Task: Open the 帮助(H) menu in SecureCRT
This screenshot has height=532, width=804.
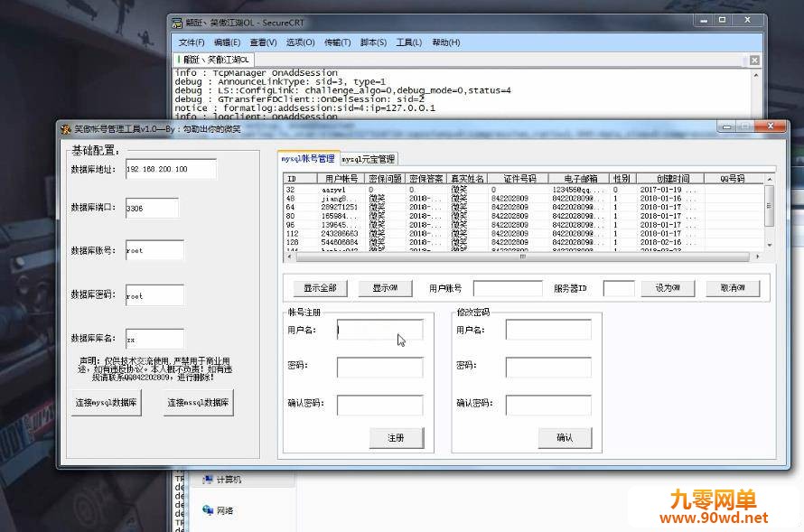Action: (446, 42)
